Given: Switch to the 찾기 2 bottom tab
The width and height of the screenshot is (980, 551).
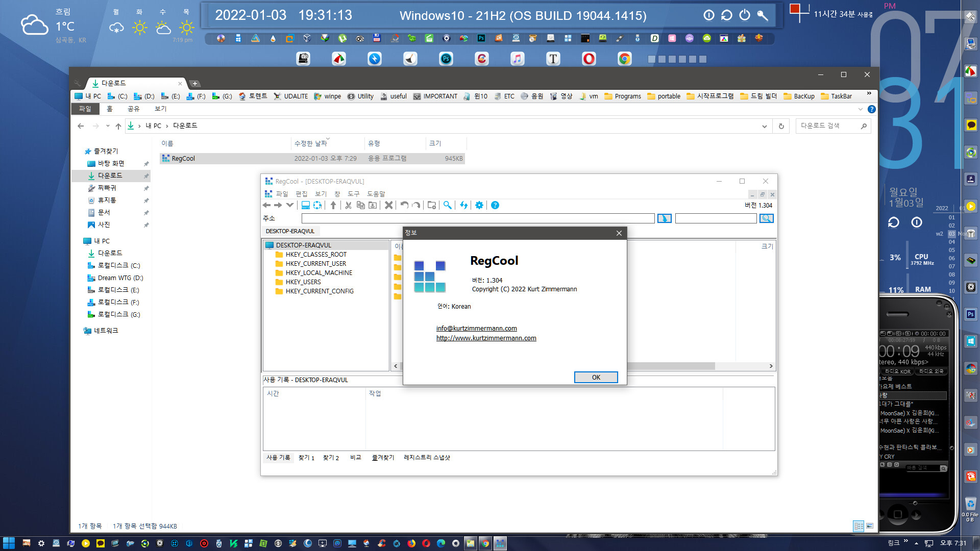Looking at the screenshot, I should 331,458.
